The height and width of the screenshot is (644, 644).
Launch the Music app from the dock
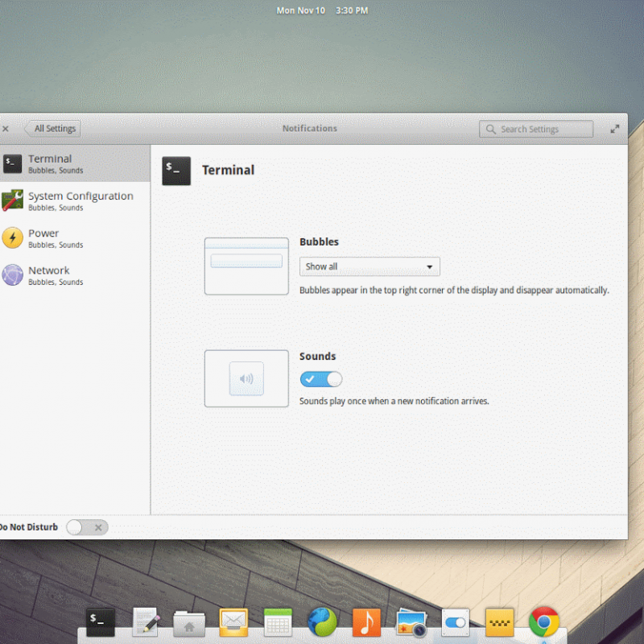(x=366, y=620)
